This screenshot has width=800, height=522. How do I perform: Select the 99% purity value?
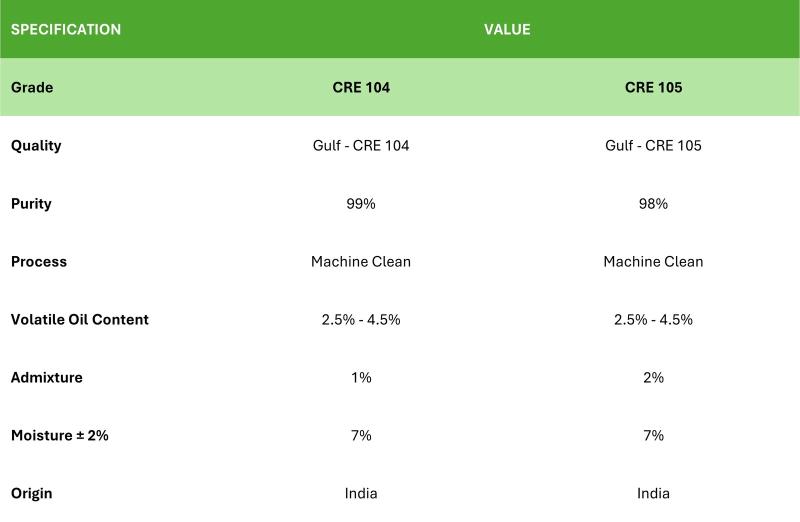(x=361, y=204)
